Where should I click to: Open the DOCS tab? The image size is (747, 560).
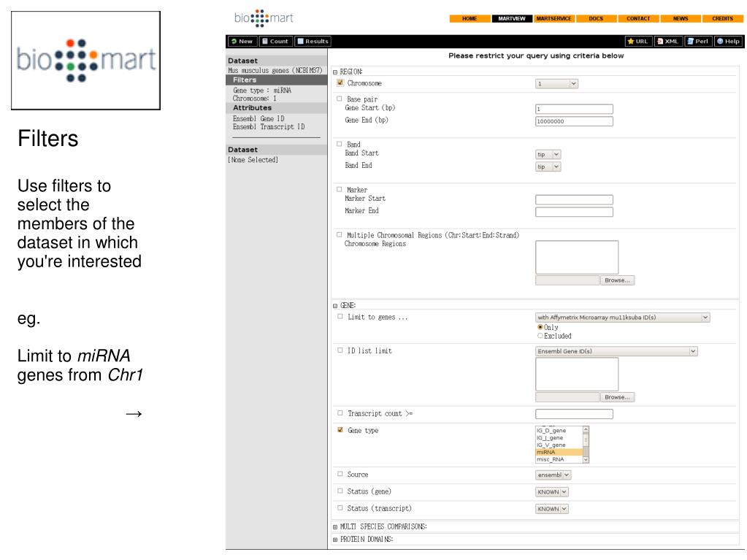pos(596,18)
